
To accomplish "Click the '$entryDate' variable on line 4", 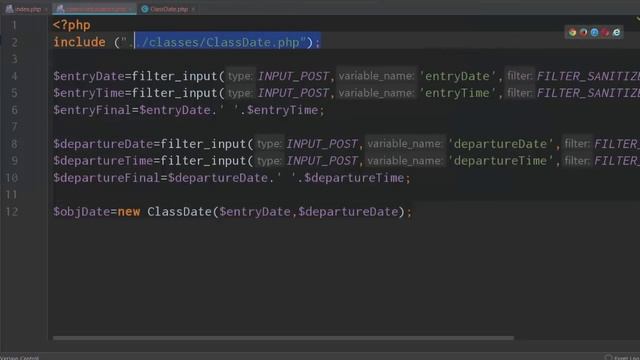I will pyautogui.click(x=89, y=76).
